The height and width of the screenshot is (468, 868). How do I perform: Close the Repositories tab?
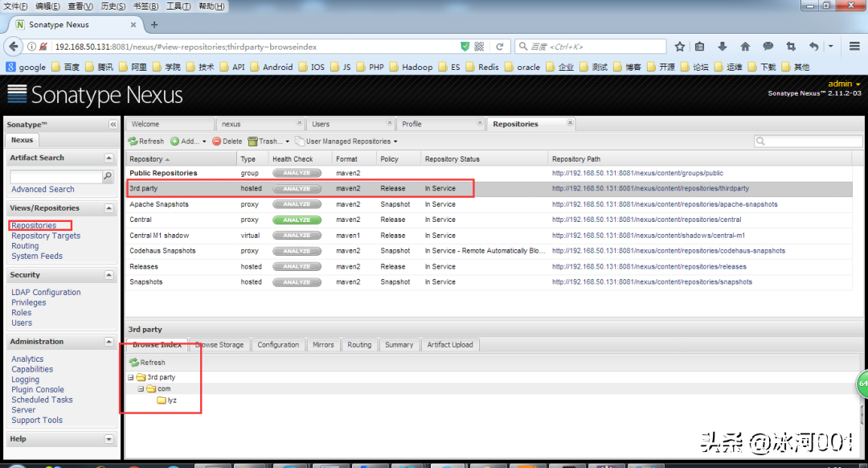(x=570, y=123)
